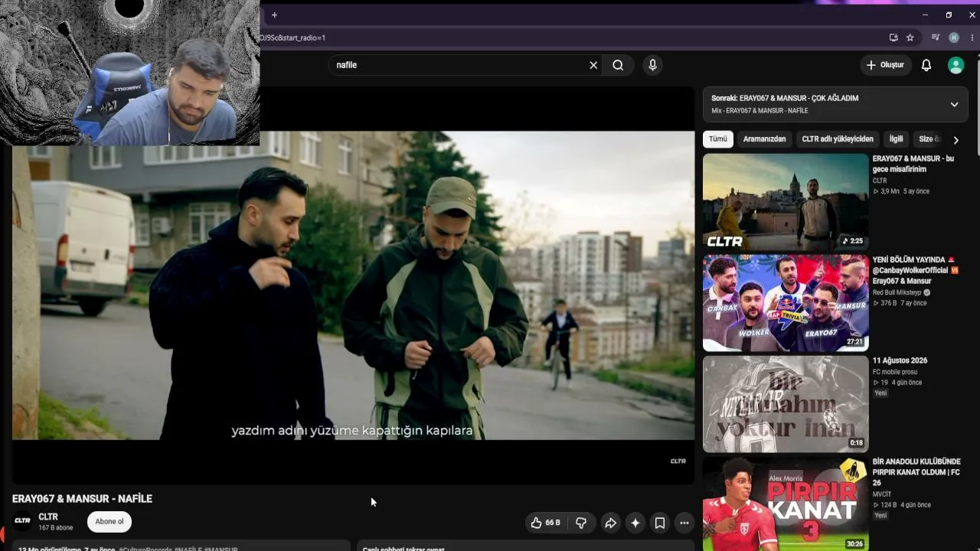
Task: Open the Red Bull Rap Trivia thumbnail
Action: pos(786,303)
